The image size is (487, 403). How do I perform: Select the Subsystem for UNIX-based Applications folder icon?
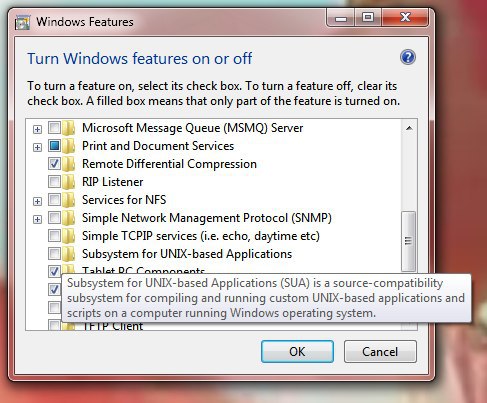click(x=69, y=254)
